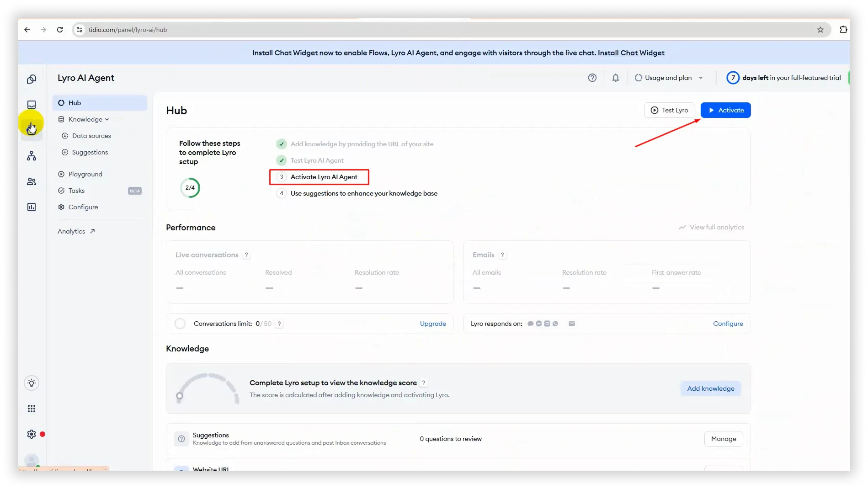
Task: Open the Customers icon in sidebar
Action: click(x=32, y=181)
